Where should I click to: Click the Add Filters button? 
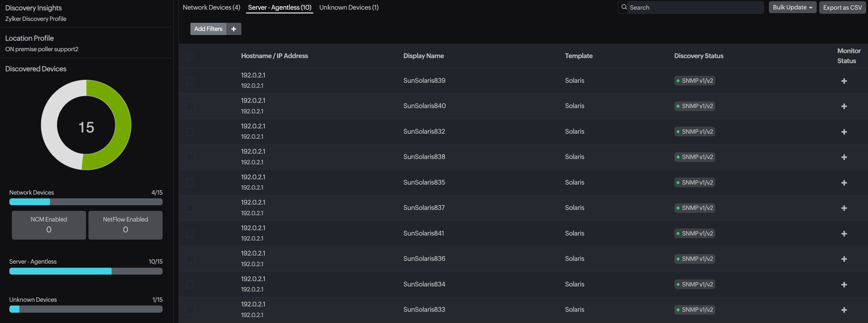208,29
